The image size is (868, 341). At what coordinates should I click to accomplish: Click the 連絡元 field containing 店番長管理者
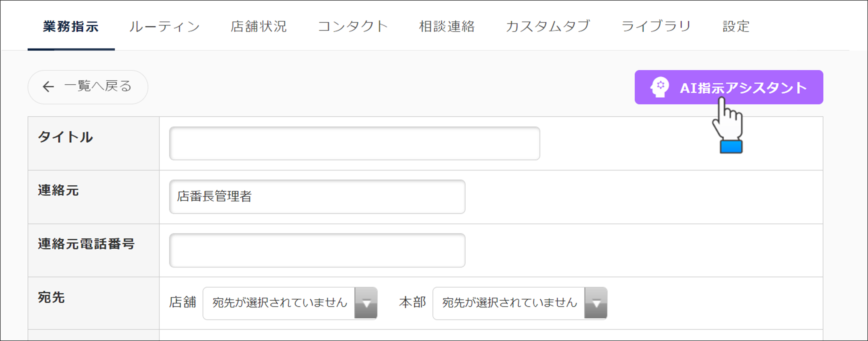[x=317, y=197]
